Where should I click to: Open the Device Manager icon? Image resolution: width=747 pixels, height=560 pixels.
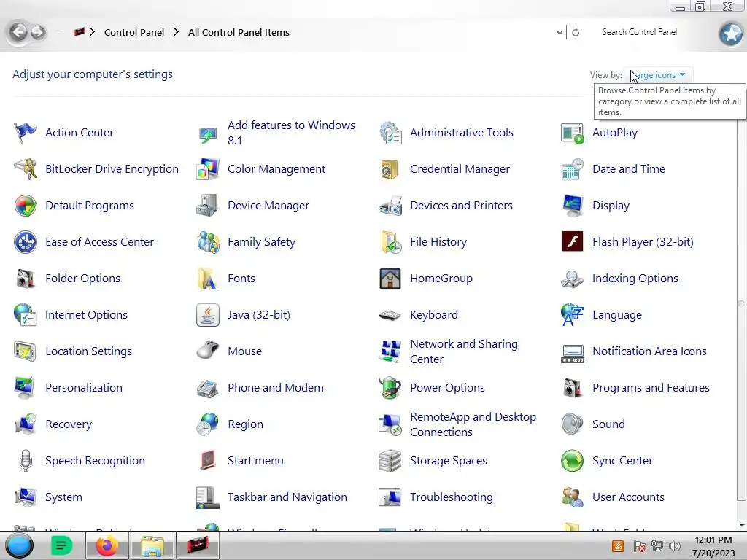(x=208, y=206)
